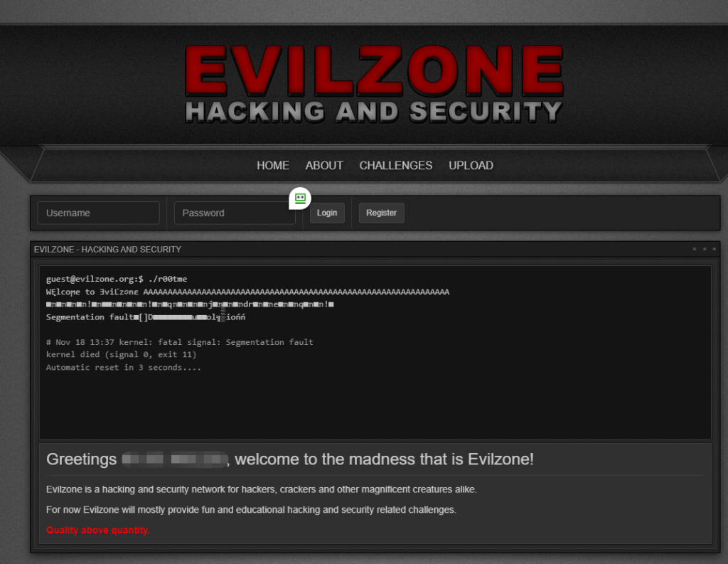Open the CHALLENGES section

pos(395,166)
